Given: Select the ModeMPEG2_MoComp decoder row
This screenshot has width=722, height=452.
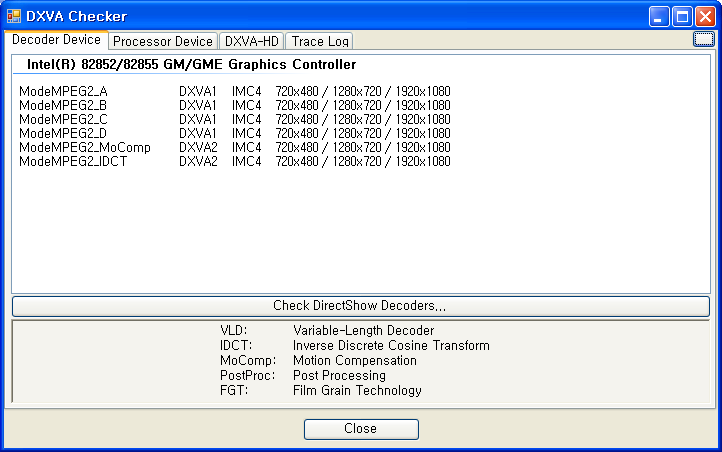Looking at the screenshot, I should tap(235, 147).
